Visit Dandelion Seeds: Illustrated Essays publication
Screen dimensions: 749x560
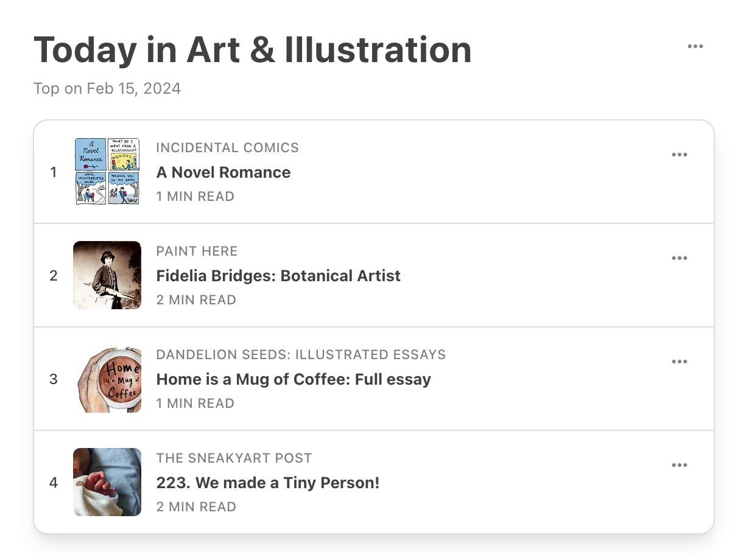301,355
